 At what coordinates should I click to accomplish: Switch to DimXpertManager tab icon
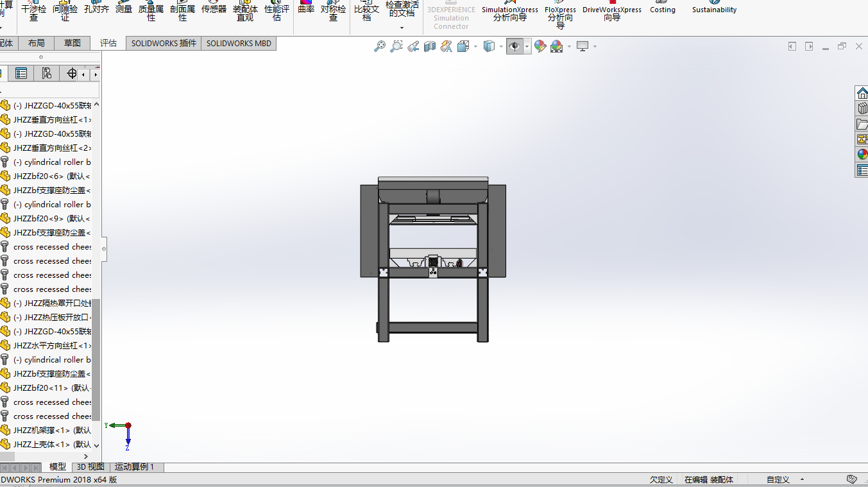click(x=72, y=73)
